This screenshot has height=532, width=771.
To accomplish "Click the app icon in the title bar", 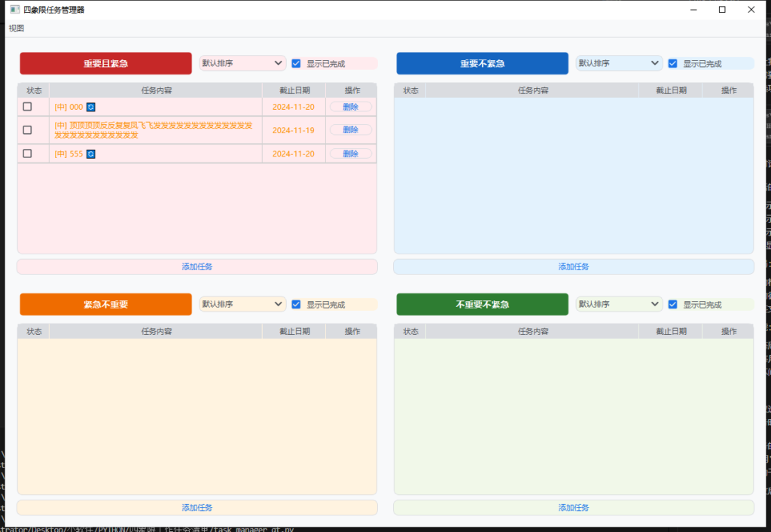I will [x=15, y=9].
